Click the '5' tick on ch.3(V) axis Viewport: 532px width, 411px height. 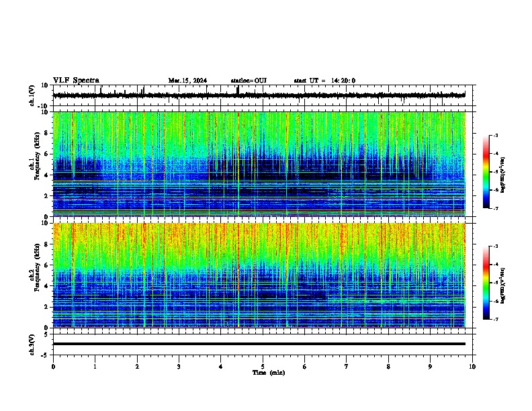coord(47,334)
